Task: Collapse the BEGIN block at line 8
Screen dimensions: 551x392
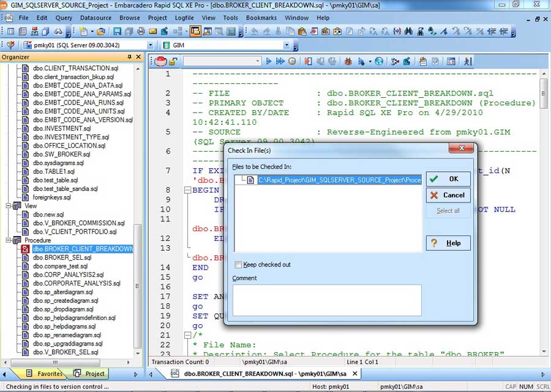Action: pyautogui.click(x=188, y=190)
